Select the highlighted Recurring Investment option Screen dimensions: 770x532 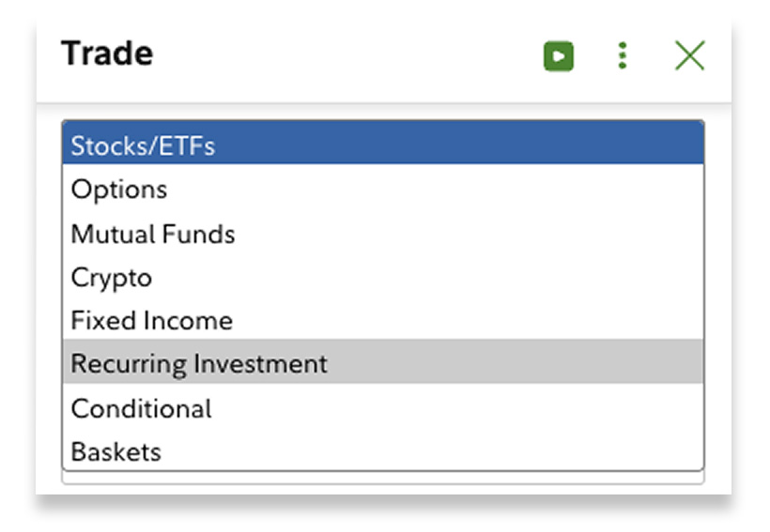382,363
